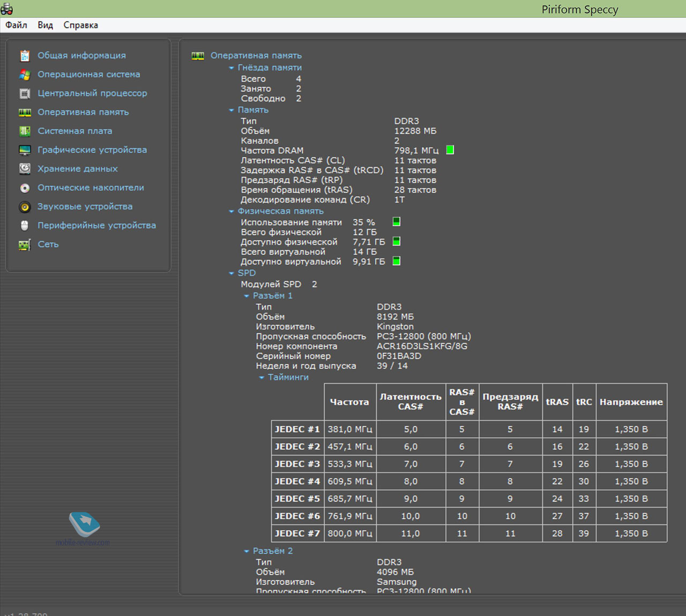
Task: Open Графические устройства section
Action: 92,150
